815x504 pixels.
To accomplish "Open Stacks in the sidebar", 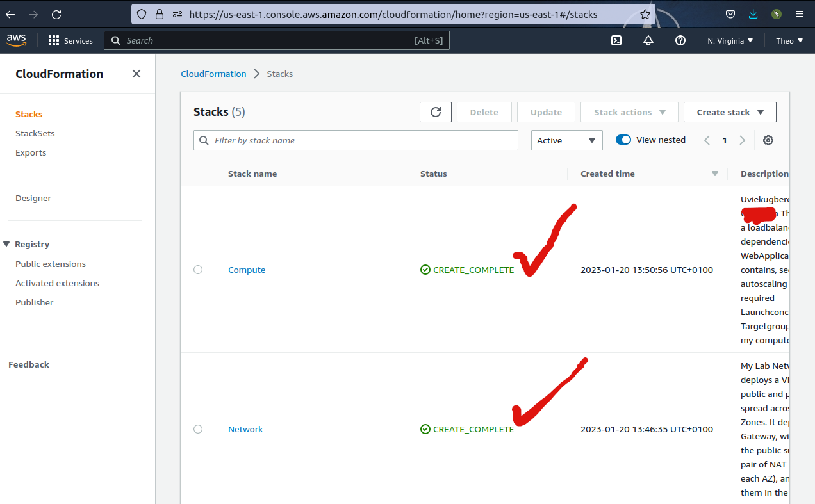I will click(x=29, y=114).
